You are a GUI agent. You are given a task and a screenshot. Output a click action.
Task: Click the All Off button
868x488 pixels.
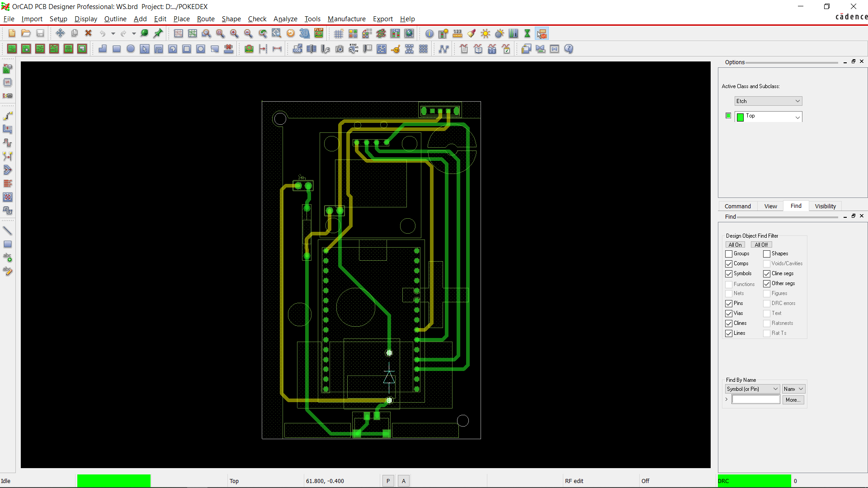coord(761,245)
